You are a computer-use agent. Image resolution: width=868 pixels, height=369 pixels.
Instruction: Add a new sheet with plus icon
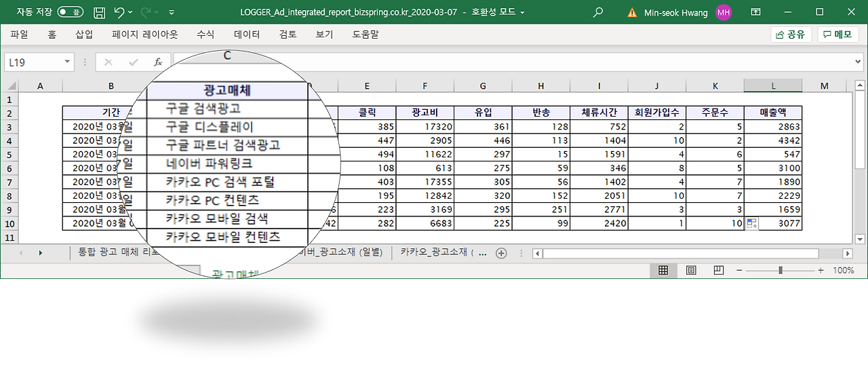click(501, 253)
